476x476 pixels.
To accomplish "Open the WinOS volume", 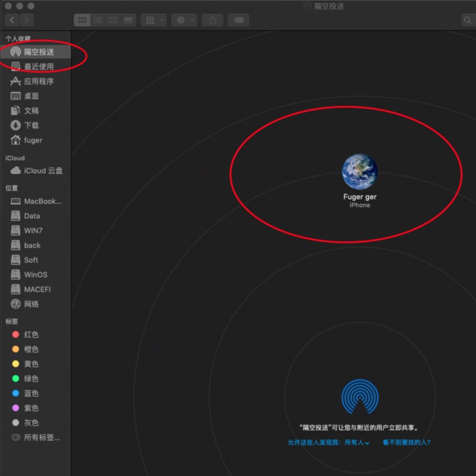I will pos(36,274).
